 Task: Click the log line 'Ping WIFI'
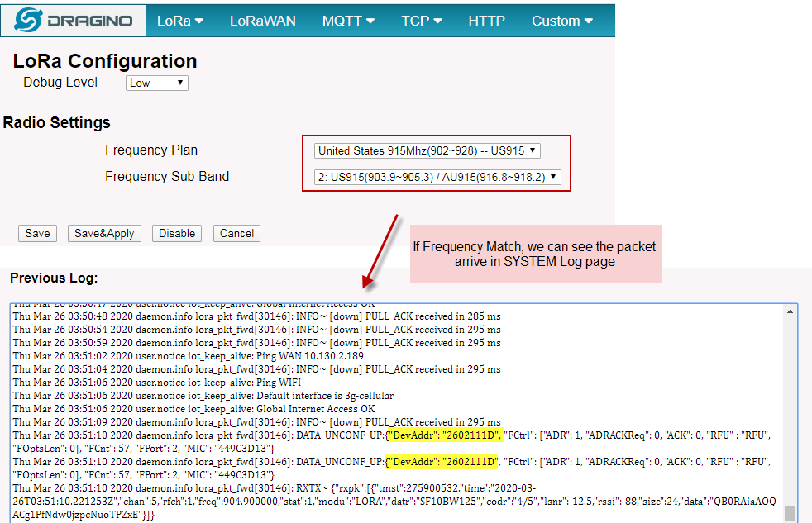[x=156, y=383]
